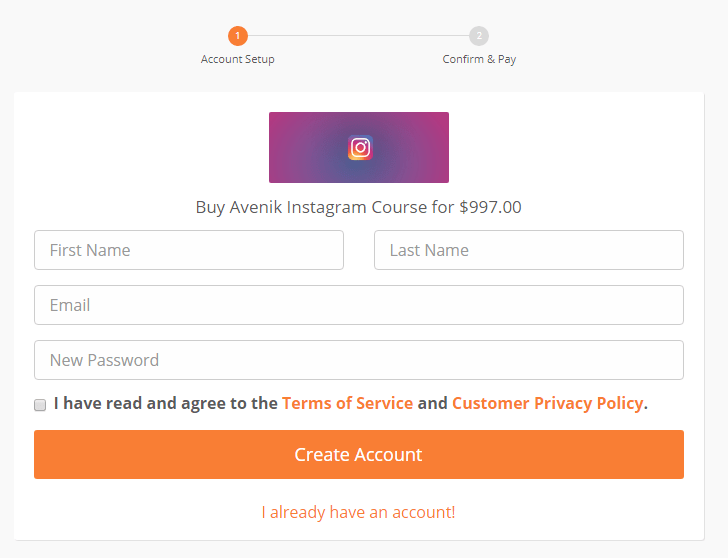Open the Terms of Service link
728x558 pixels.
coord(347,404)
